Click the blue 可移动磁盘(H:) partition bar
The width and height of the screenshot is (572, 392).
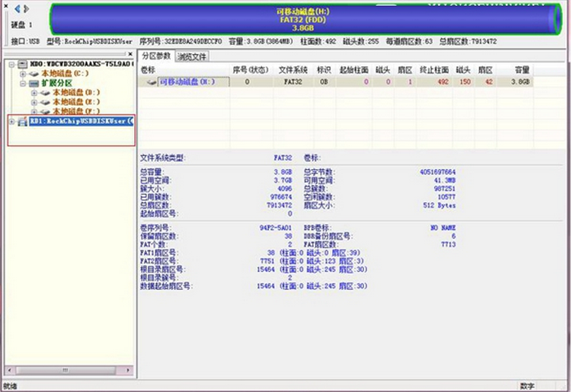tap(303, 18)
